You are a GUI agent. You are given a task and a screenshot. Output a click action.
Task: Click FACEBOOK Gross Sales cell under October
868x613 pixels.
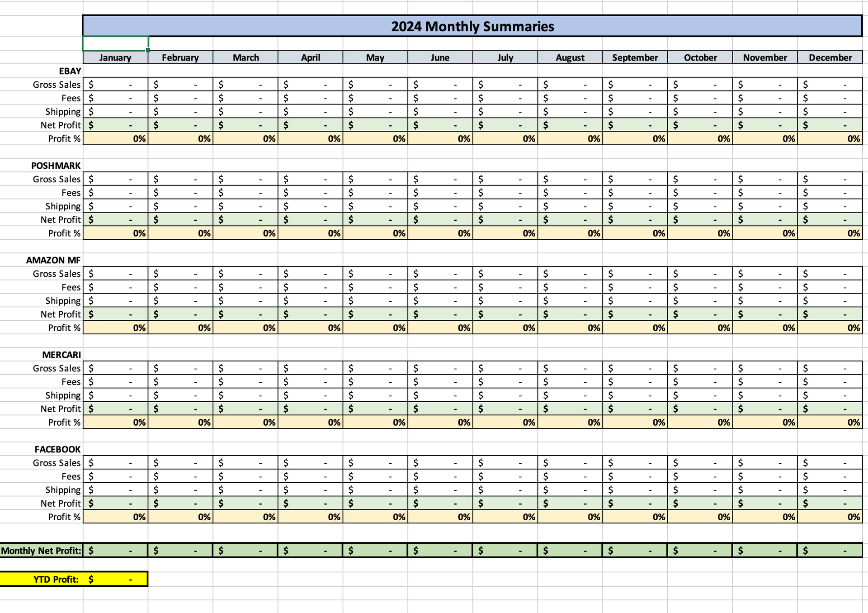pyautogui.click(x=700, y=462)
